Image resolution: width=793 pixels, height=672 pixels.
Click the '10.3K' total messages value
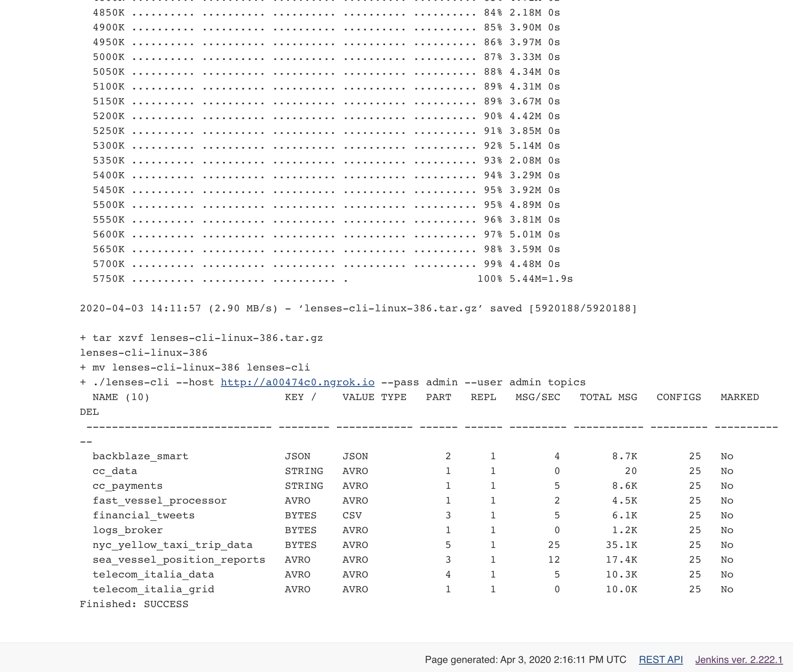[x=621, y=575]
